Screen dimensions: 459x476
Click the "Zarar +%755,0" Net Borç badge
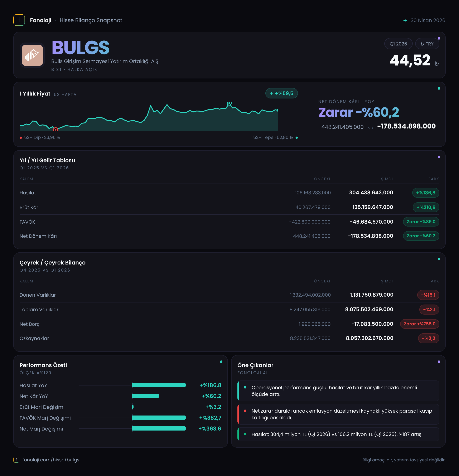pyautogui.click(x=420, y=324)
